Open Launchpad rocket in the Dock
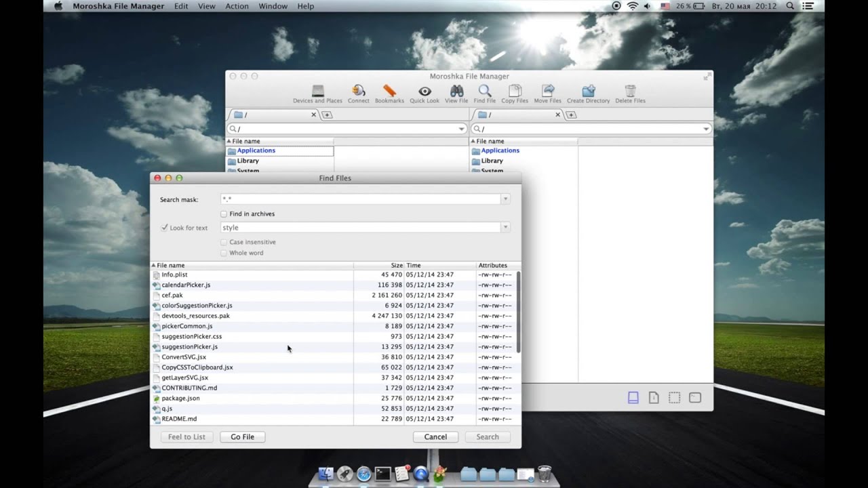Screen dimensions: 868x488 coord(345,474)
